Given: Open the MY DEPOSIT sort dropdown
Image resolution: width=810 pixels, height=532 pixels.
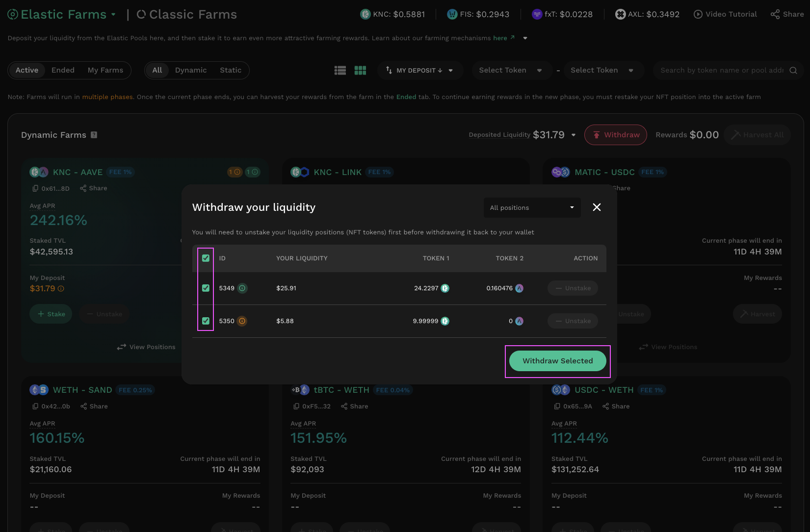Looking at the screenshot, I should click(x=420, y=71).
